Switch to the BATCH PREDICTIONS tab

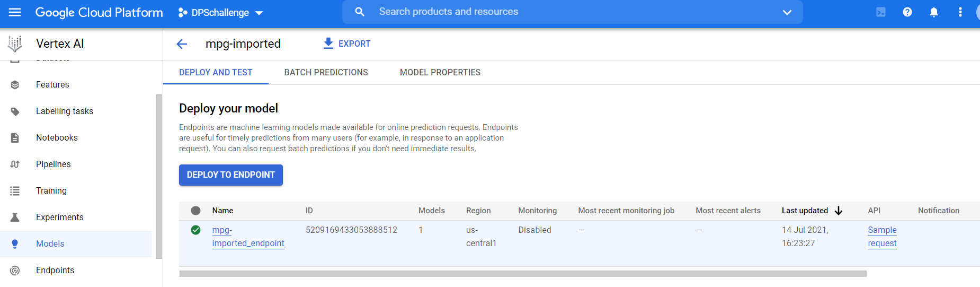point(326,72)
